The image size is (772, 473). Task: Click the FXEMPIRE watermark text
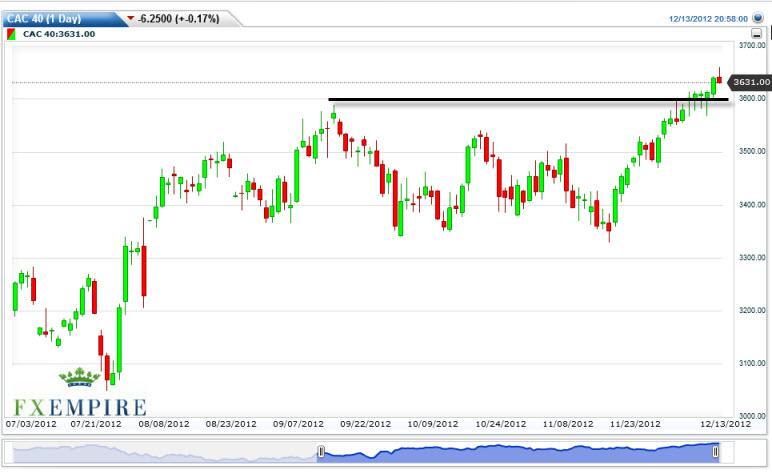click(79, 407)
